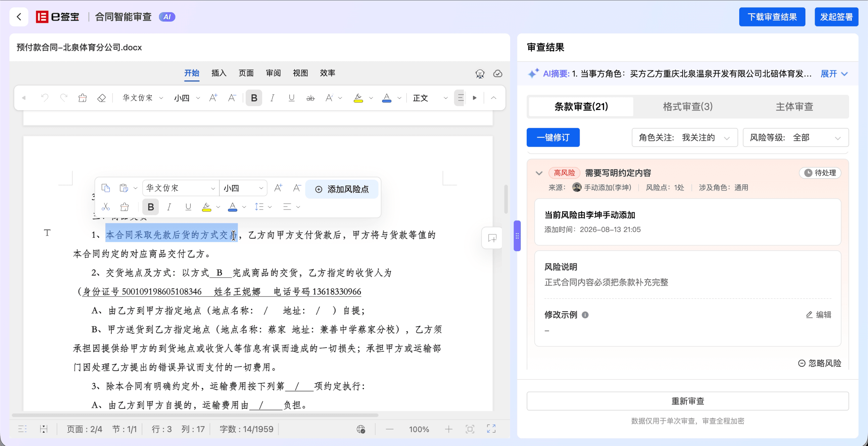The image size is (868, 446).
Task: Switch to the 效率 ribbon tab
Action: coord(327,73)
